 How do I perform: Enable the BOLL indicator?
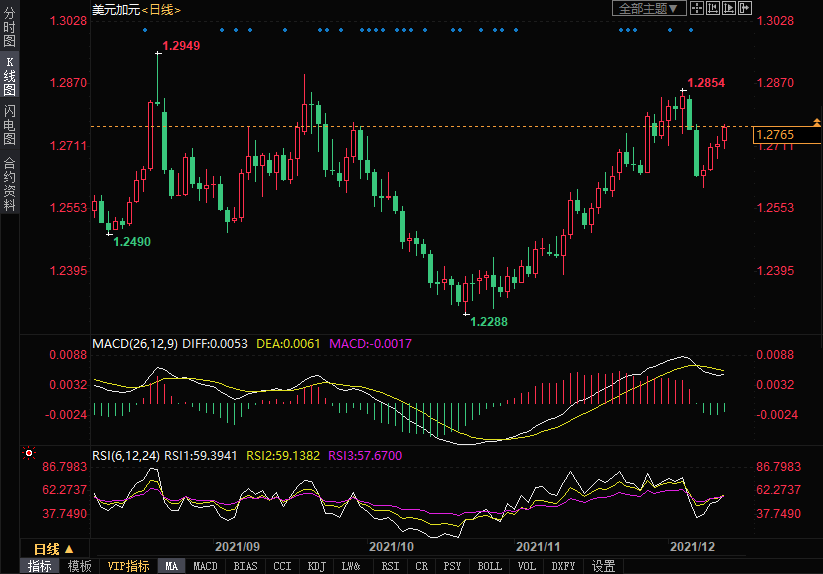489,566
